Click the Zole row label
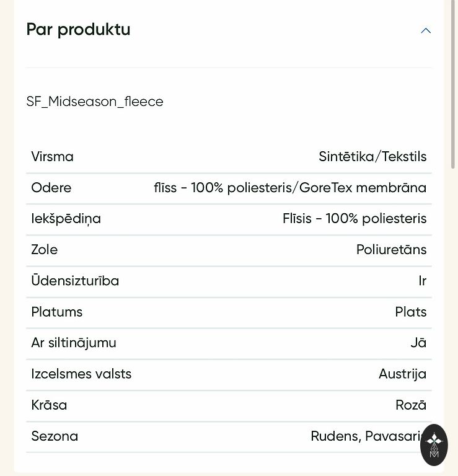This screenshot has height=476, width=458. point(45,250)
